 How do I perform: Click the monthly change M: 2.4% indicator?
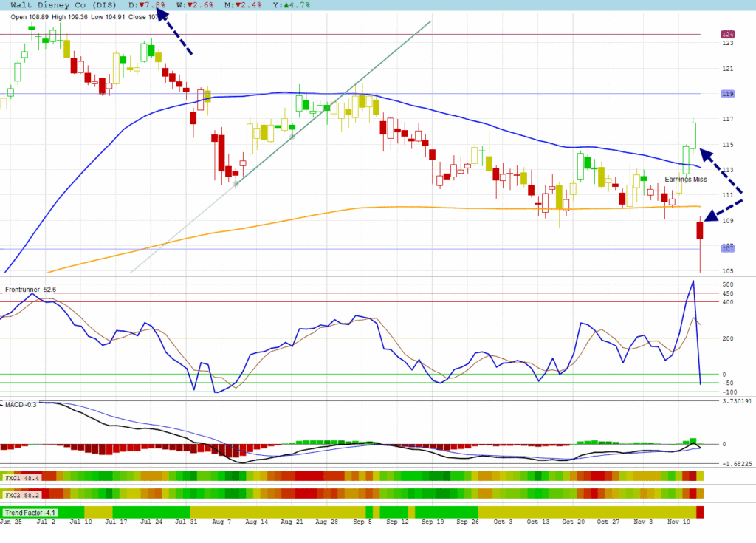click(x=244, y=5)
